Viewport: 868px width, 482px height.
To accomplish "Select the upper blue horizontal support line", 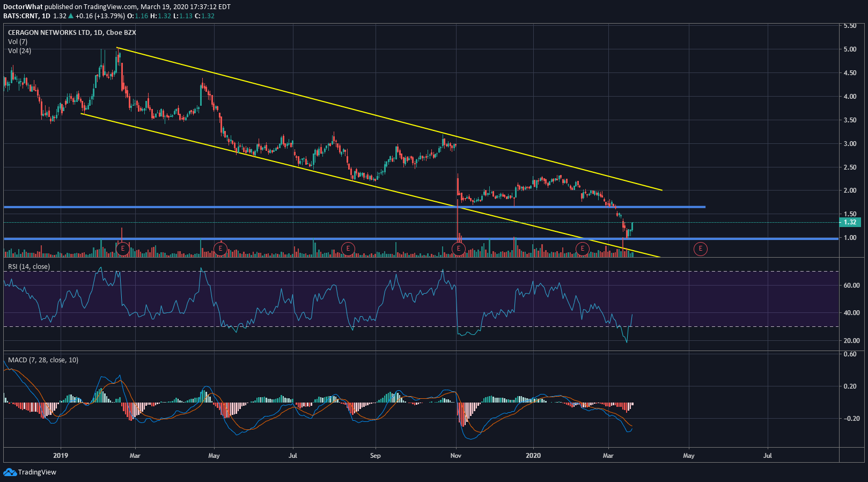I will point(354,207).
